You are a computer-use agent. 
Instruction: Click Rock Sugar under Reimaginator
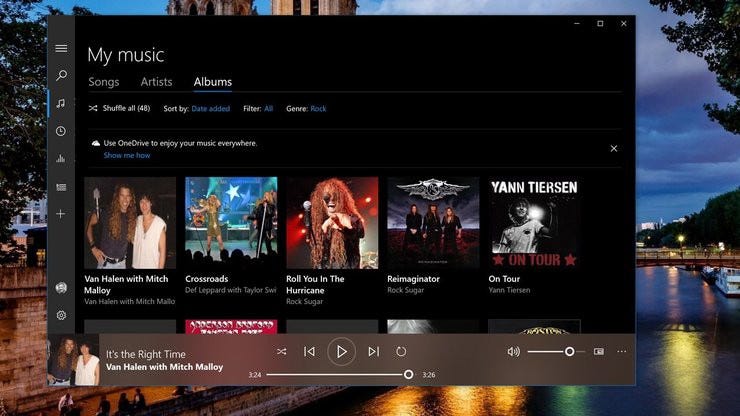(x=405, y=290)
